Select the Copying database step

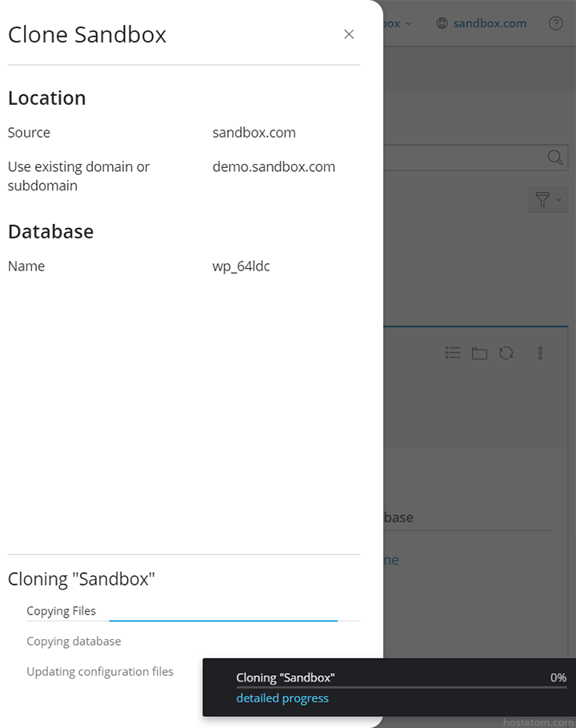(x=74, y=642)
